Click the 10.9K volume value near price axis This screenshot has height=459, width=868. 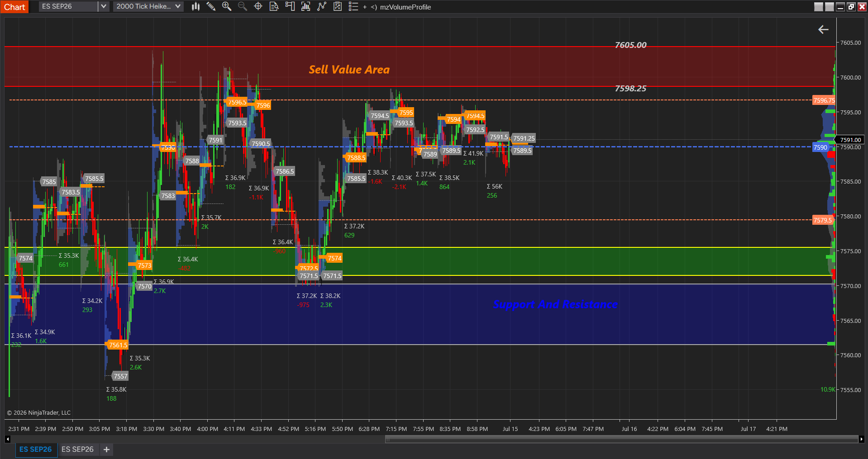[x=828, y=389]
